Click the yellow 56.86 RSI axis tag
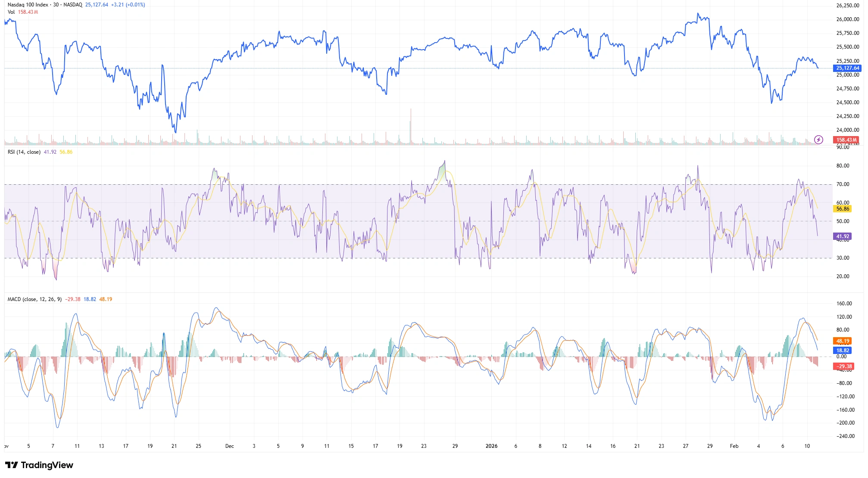The height and width of the screenshot is (478, 868). pos(843,209)
